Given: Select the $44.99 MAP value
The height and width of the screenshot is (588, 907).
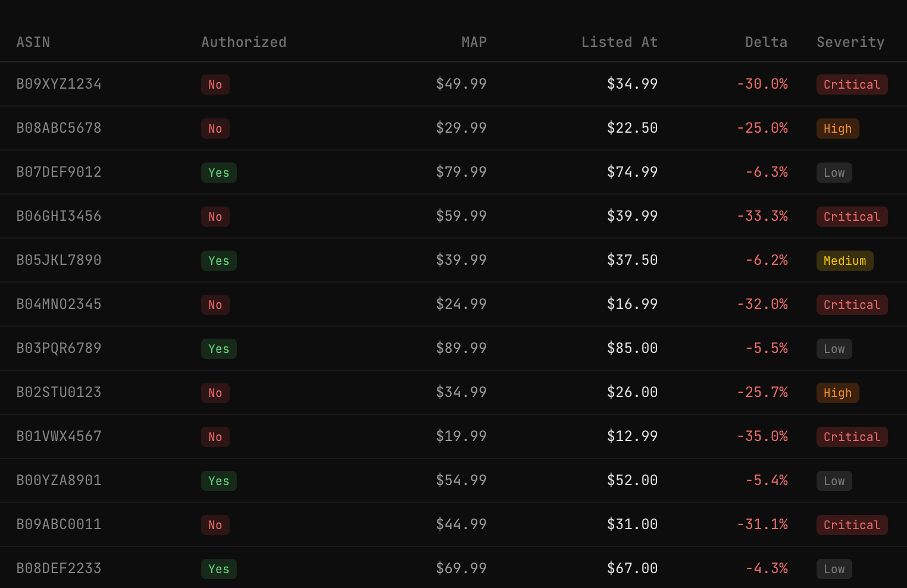Looking at the screenshot, I should [x=461, y=524].
